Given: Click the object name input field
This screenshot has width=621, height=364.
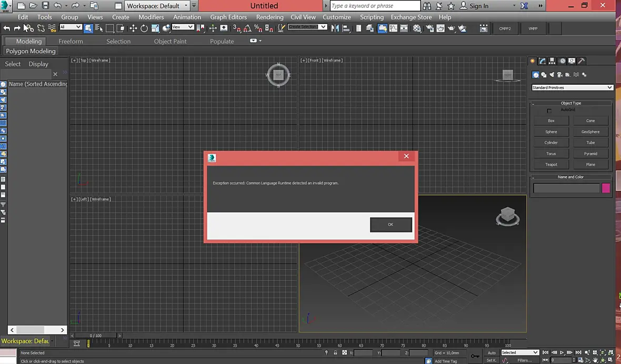Looking at the screenshot, I should 566,188.
